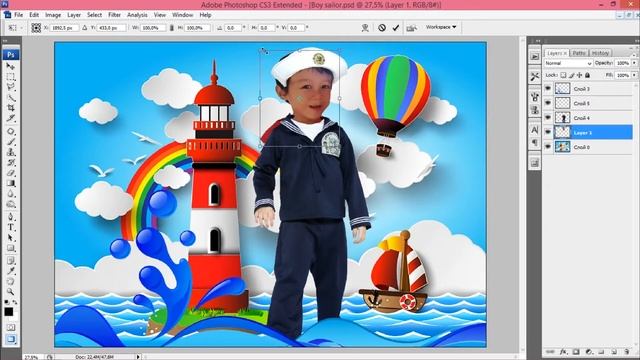The width and height of the screenshot is (640, 360).
Task: Select the Path Selection tool
Action: [x=11, y=238]
